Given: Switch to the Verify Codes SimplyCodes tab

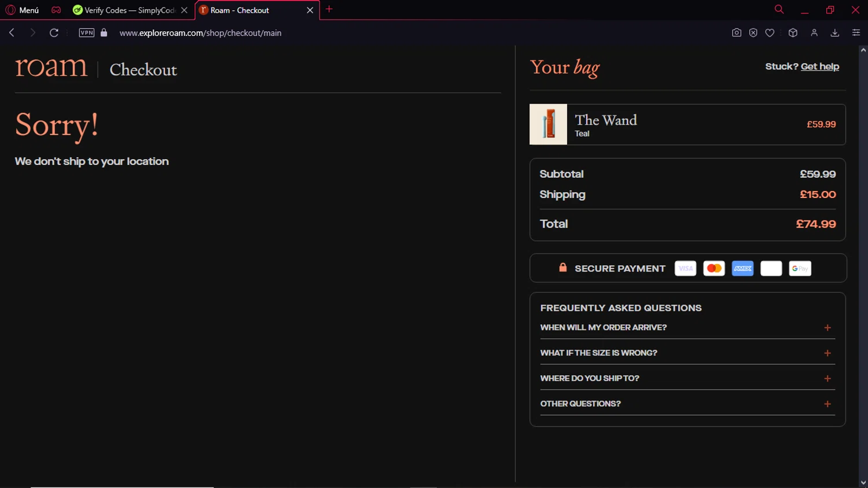Looking at the screenshot, I should pyautogui.click(x=124, y=10).
